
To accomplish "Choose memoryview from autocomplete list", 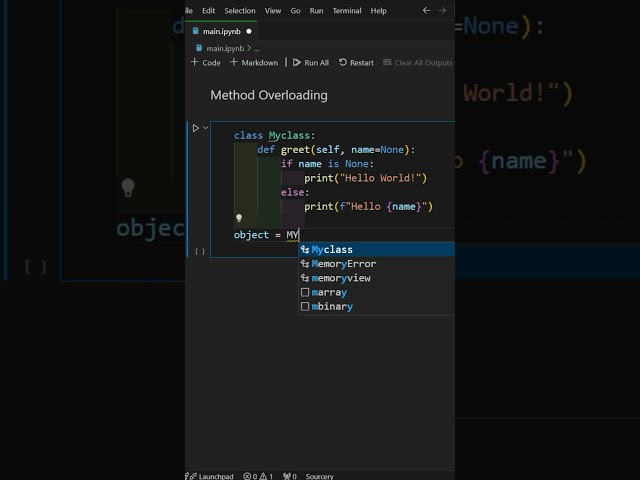I will pos(376,278).
